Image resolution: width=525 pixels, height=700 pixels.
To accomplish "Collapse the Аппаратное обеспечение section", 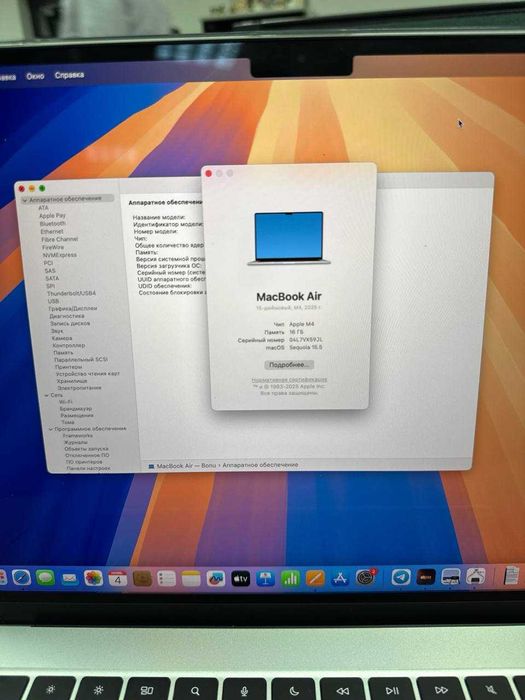I will (25, 200).
